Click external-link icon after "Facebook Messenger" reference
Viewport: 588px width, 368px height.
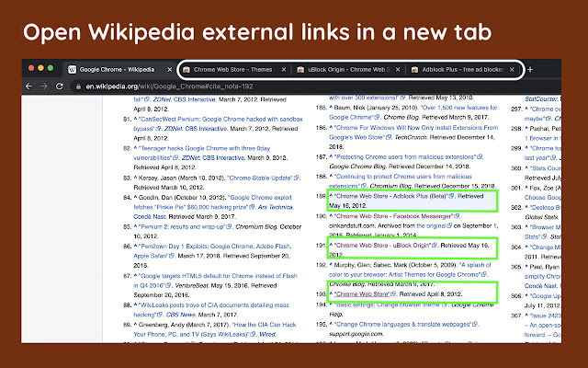(457, 216)
